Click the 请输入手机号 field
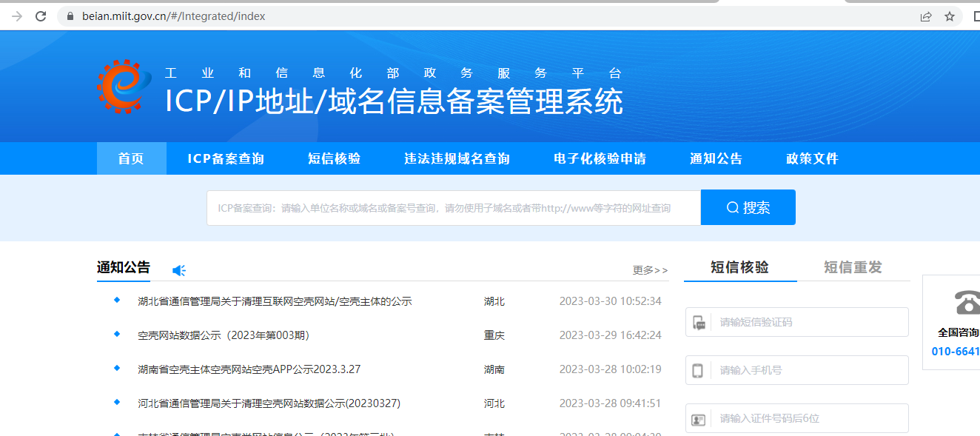Image resolution: width=980 pixels, height=436 pixels. pyautogui.click(x=797, y=370)
